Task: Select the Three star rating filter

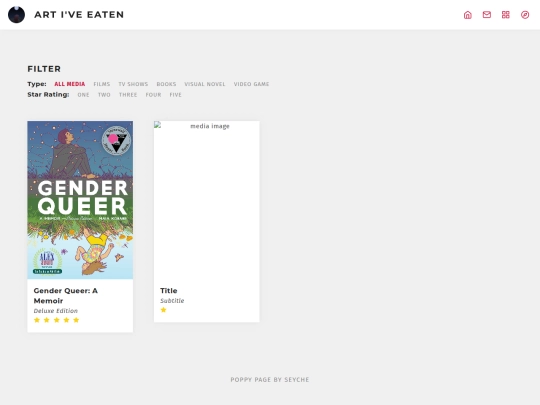Action: click(x=128, y=95)
